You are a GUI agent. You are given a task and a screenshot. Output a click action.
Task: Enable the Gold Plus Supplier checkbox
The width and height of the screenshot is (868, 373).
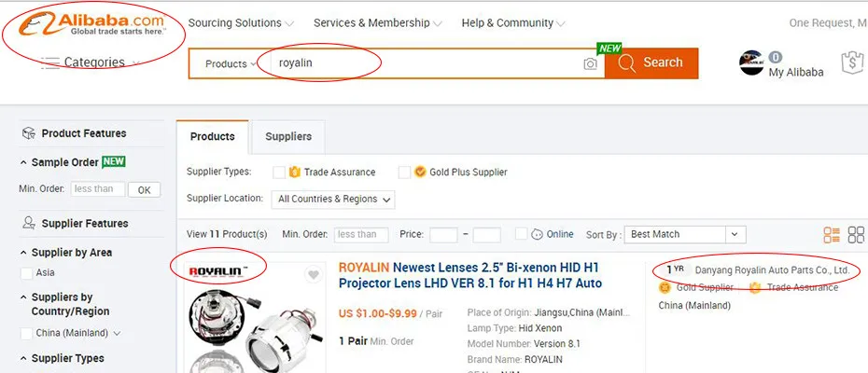404,173
